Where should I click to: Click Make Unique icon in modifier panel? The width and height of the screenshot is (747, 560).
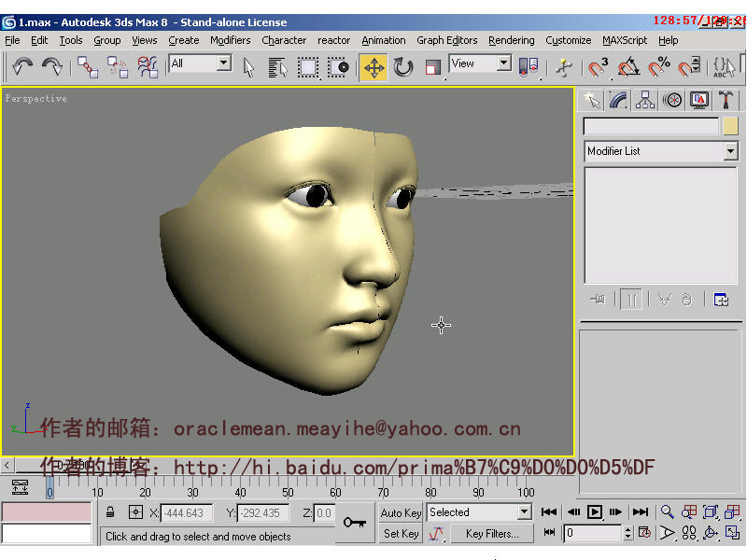(664, 300)
